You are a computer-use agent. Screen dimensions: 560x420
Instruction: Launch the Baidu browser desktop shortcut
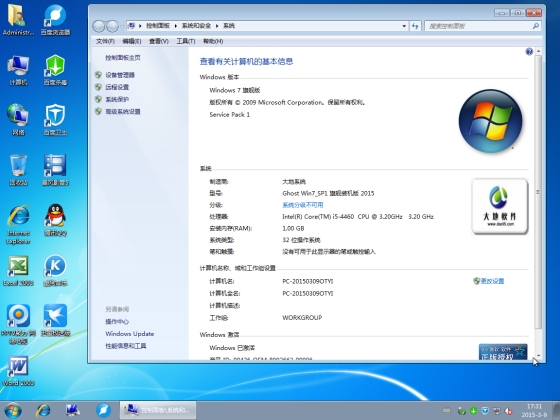(55, 20)
